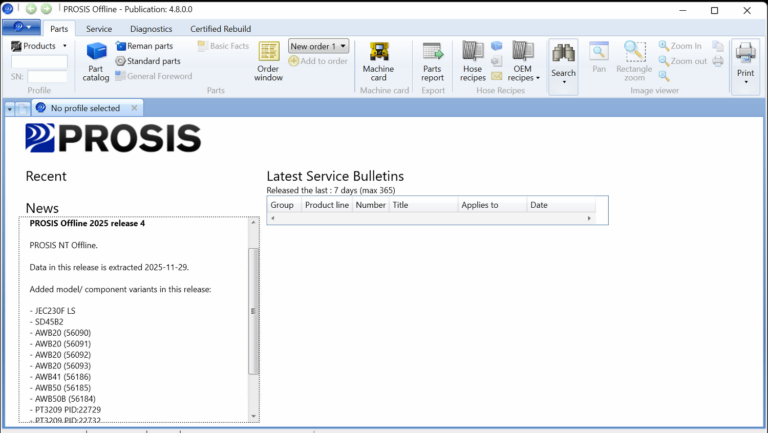Open Standard parts
Image resolution: width=768 pixels, height=433 pixels.
tap(148, 61)
